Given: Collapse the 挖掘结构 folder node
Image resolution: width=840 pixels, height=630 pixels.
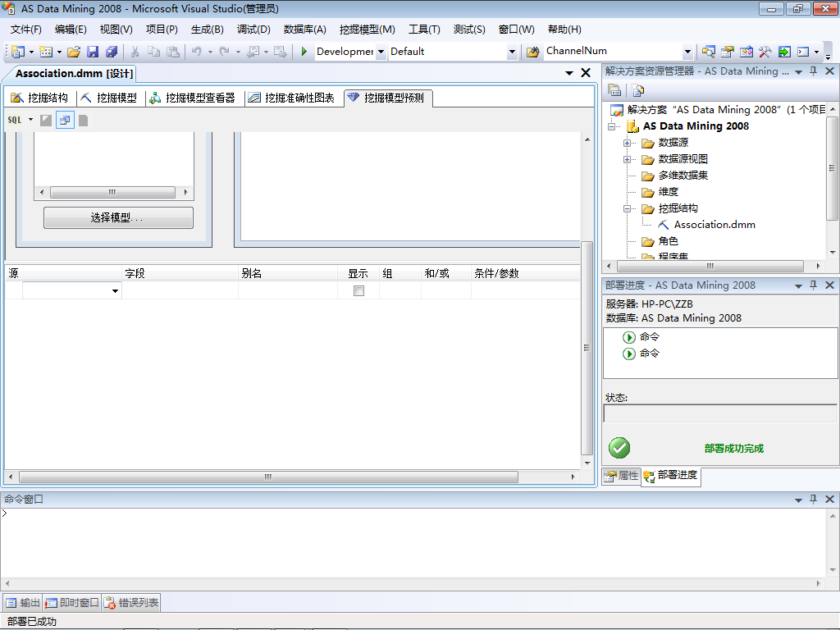Looking at the screenshot, I should [627, 209].
